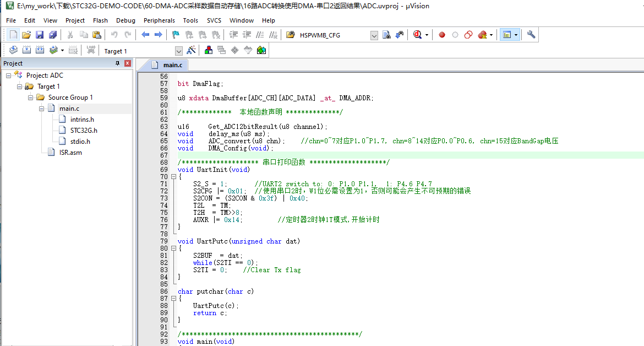Open the window layout dropdown arrow
The image size is (644, 346).
[x=516, y=35]
